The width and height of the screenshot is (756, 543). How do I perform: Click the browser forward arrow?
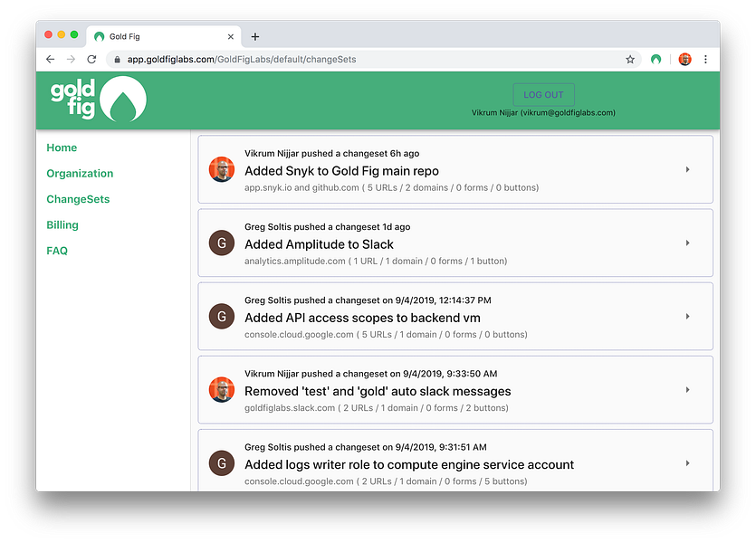(71, 59)
